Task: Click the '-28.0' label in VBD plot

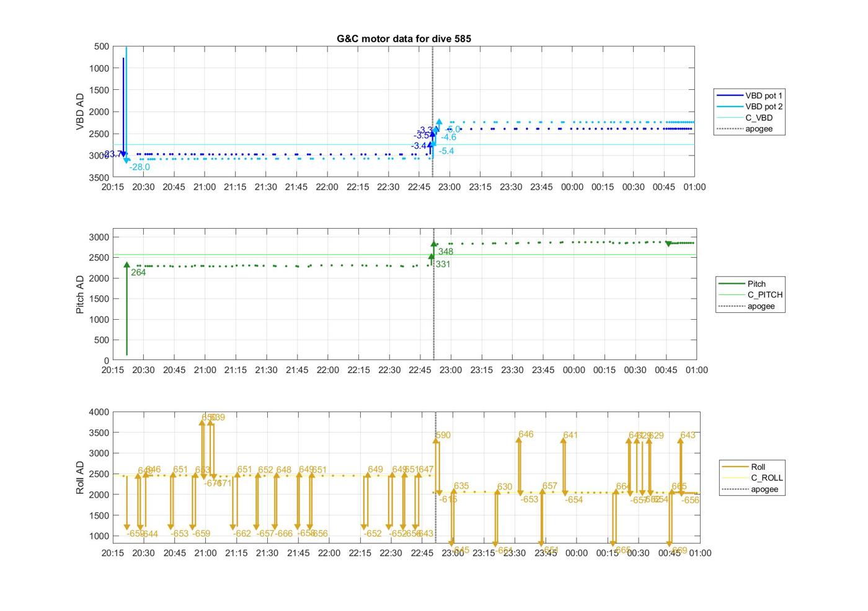Action: point(139,167)
